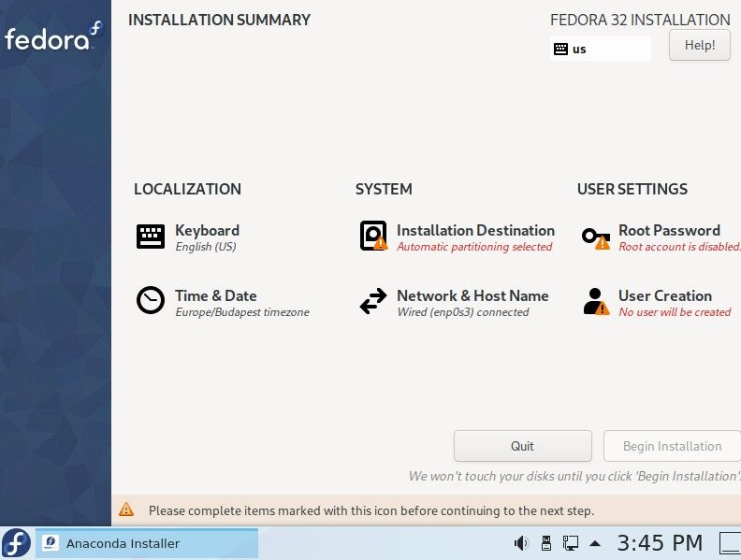Screen dimensions: 741x560
Task: Click the keyboard icon in the us layout indicator
Action: point(560,49)
